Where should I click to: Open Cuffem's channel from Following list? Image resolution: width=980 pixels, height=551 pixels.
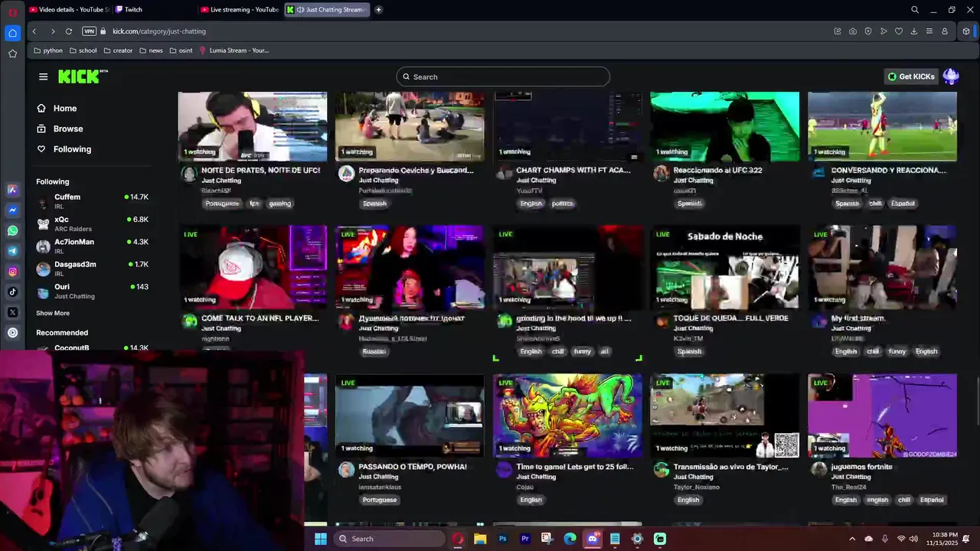coord(93,201)
